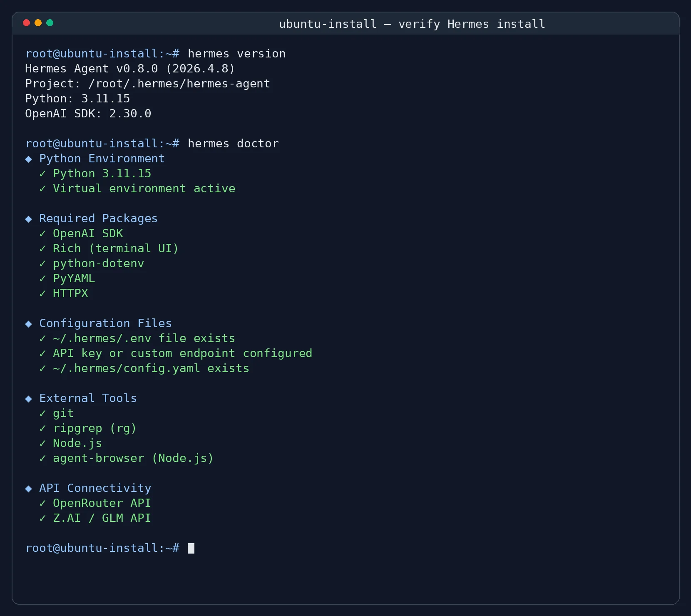This screenshot has height=616, width=691.
Task: Click the 'Required Packages' section heading
Action: [x=98, y=219]
